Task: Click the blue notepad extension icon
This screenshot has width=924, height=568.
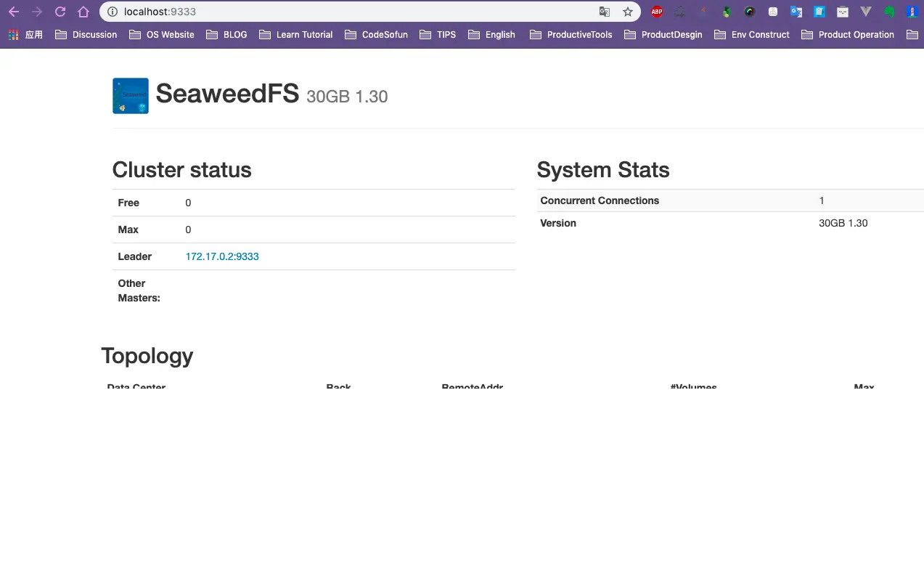Action: (819, 12)
